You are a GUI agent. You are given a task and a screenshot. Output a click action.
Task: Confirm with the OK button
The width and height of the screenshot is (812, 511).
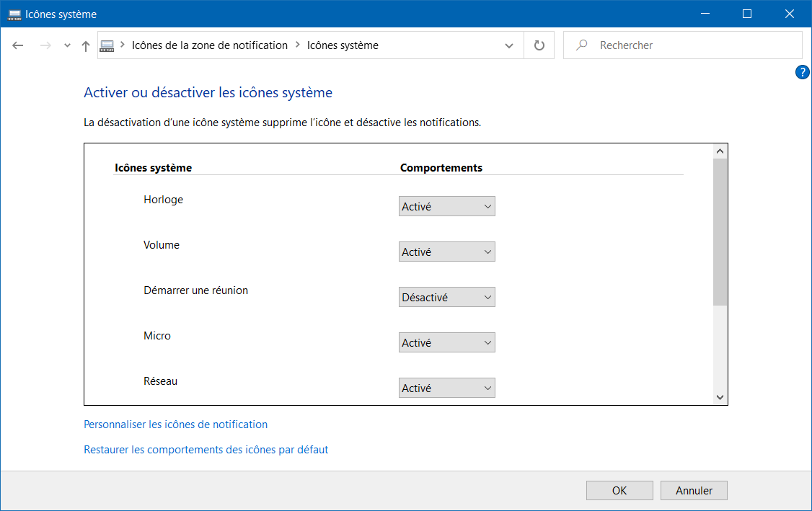619,490
